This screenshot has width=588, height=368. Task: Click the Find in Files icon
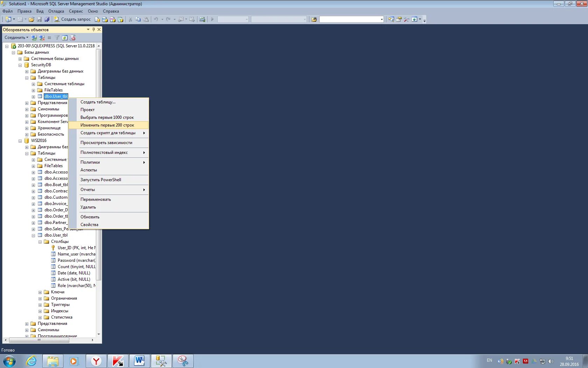(x=314, y=19)
